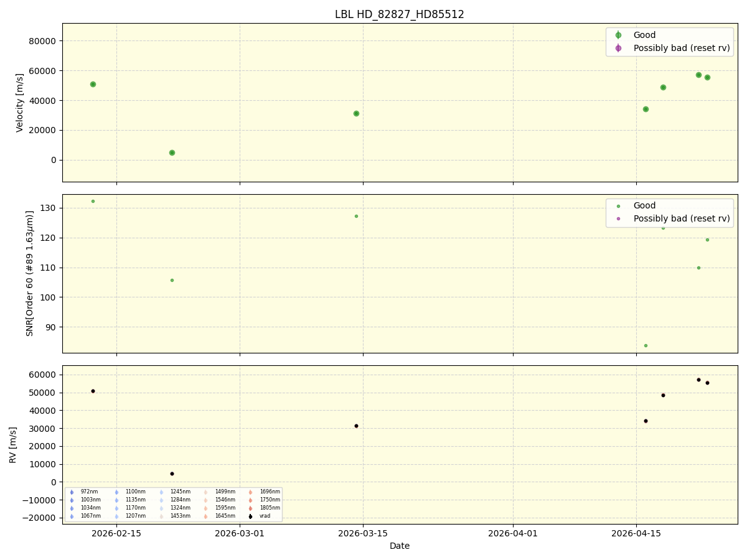
Task: Select the 1003nm legend marker
Action: [72, 500]
